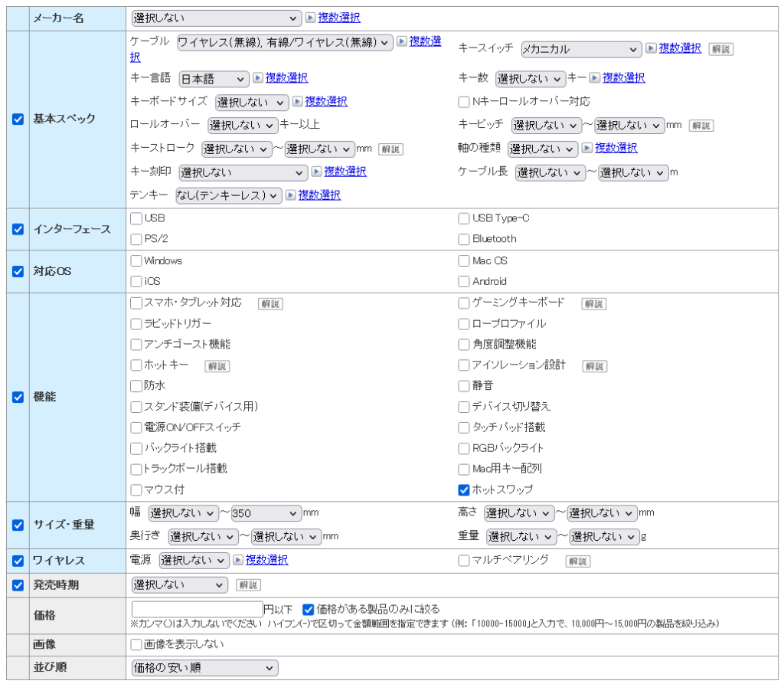The image size is (784, 684).
Task: Enable the マルチペアリング wireless option
Action: pos(464,561)
